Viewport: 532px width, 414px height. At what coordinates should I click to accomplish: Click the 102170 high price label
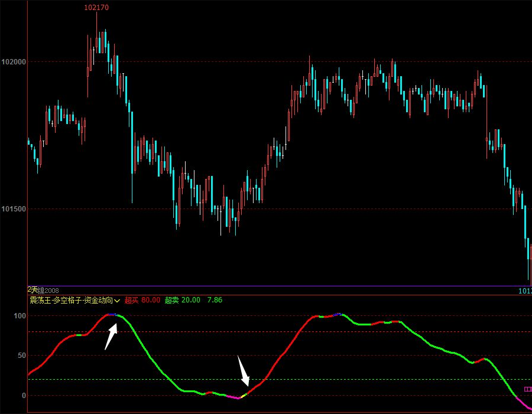coord(96,8)
